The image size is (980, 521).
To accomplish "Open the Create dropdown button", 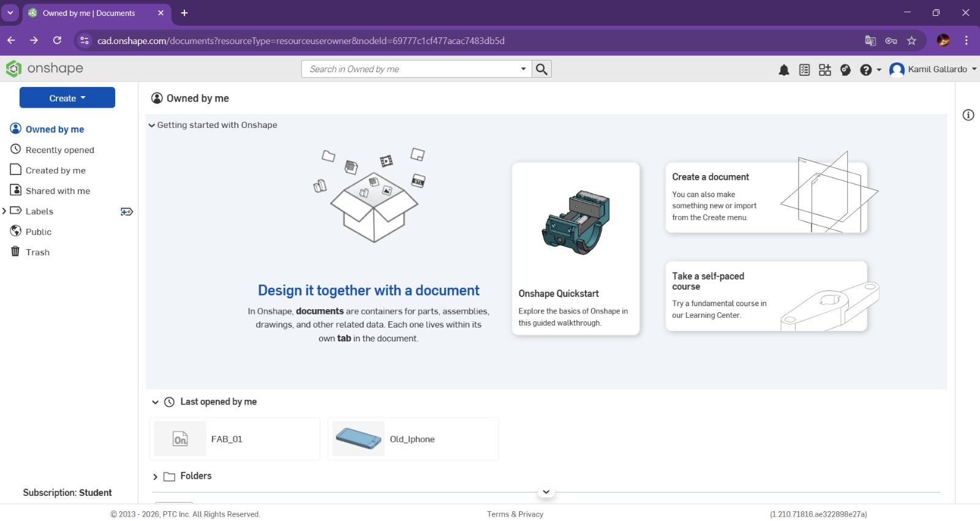I will [67, 98].
